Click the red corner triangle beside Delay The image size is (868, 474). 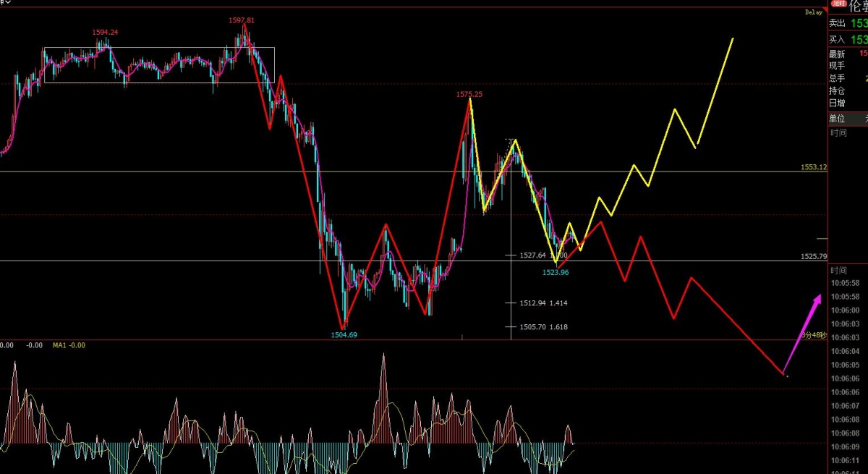[825, 10]
